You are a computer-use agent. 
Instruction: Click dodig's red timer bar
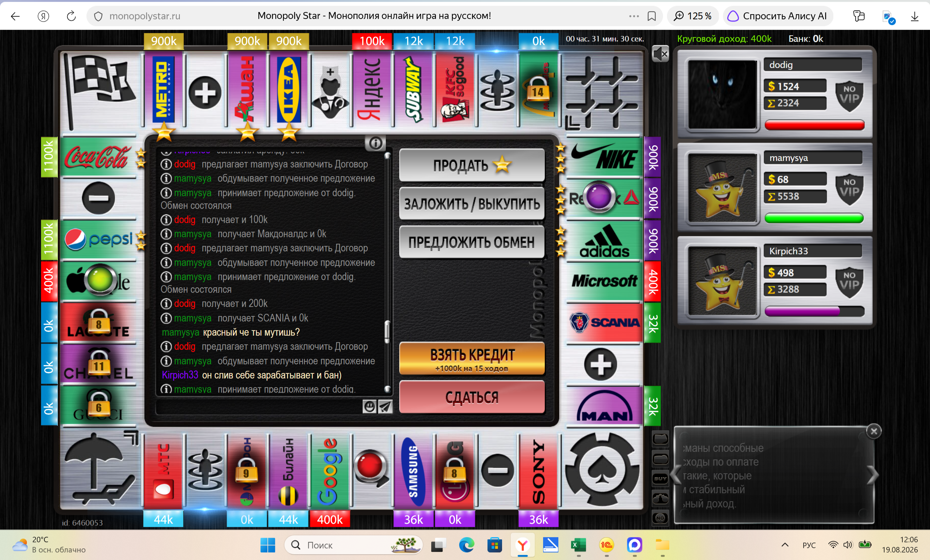click(814, 125)
